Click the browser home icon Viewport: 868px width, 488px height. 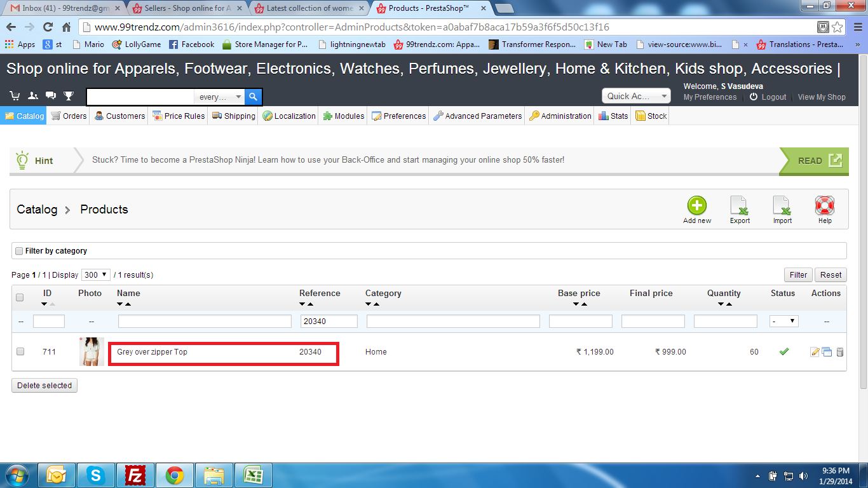coord(66,27)
